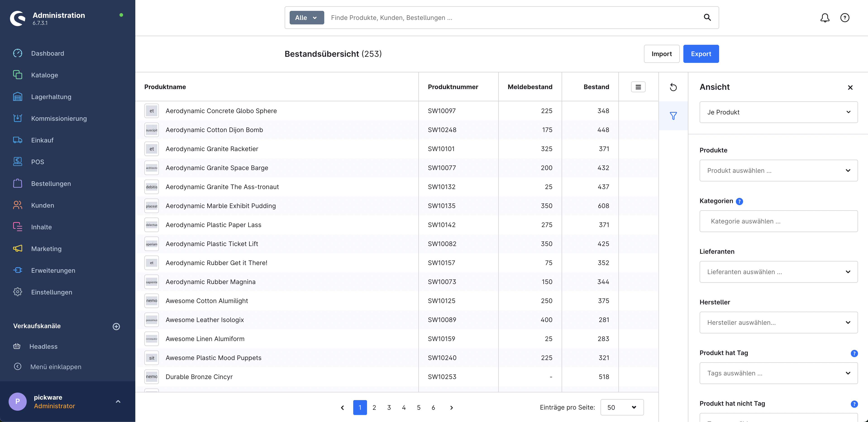
Task: Click Kategorien help info icon
Action: tap(739, 202)
